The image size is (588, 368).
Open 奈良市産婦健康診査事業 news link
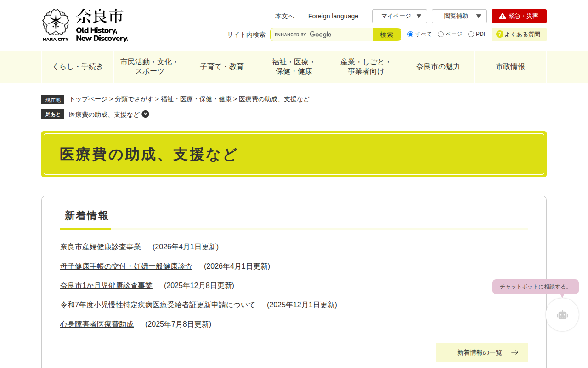[101, 247]
